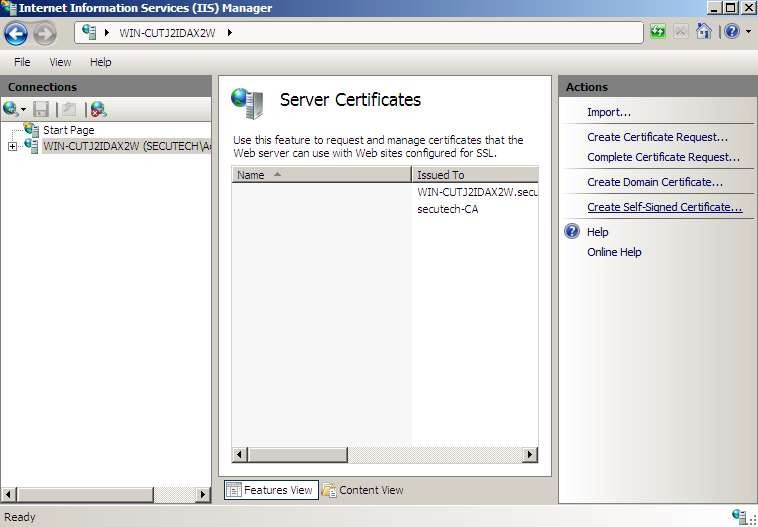Click the Issued To column header
The width and height of the screenshot is (758, 527).
pos(475,175)
